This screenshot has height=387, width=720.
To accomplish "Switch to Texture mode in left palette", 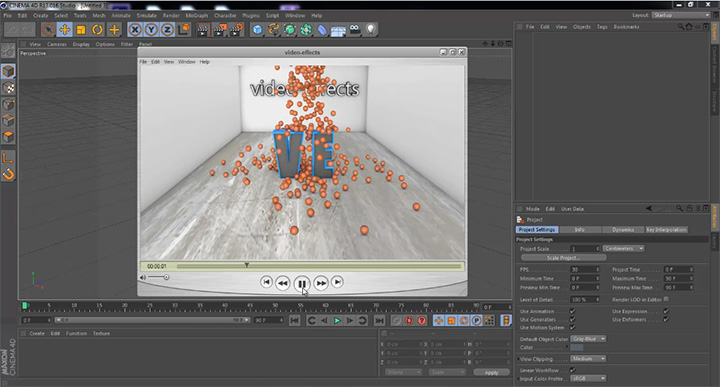I will coord(8,88).
